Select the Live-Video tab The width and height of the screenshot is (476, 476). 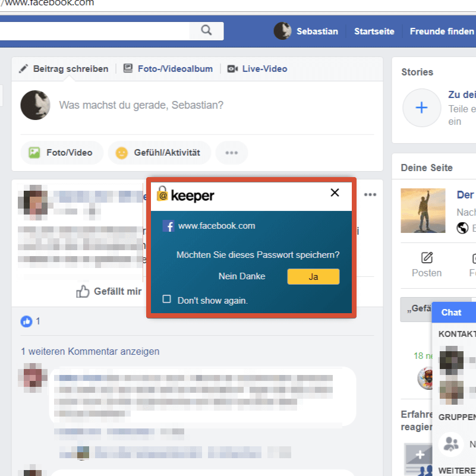click(264, 69)
